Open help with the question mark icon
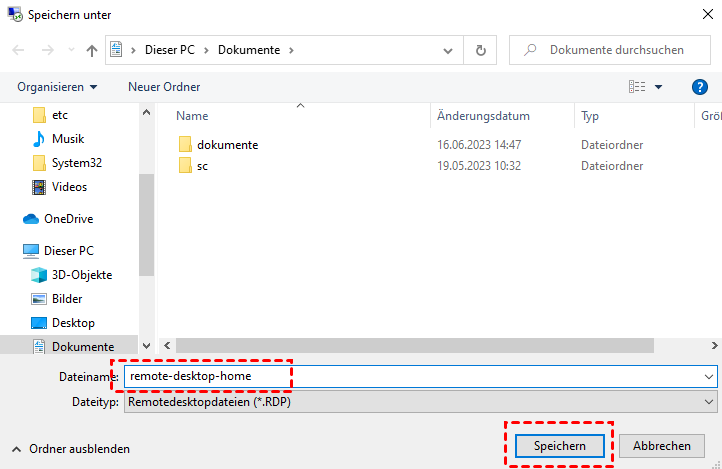 pos(699,87)
